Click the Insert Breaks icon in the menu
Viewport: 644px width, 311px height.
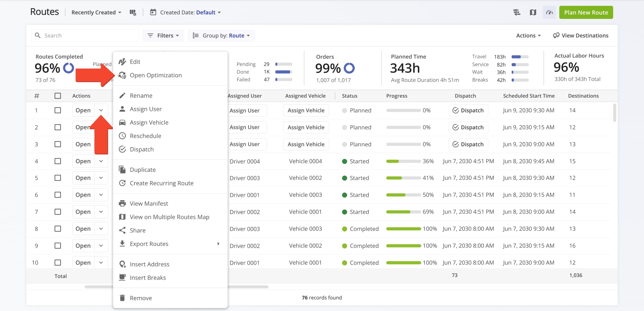tap(122, 277)
